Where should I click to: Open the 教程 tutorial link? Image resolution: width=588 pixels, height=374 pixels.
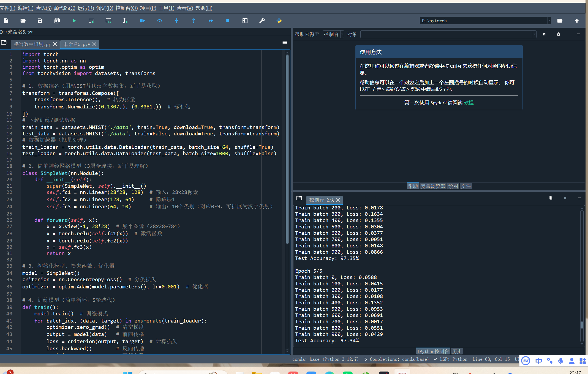(x=469, y=102)
